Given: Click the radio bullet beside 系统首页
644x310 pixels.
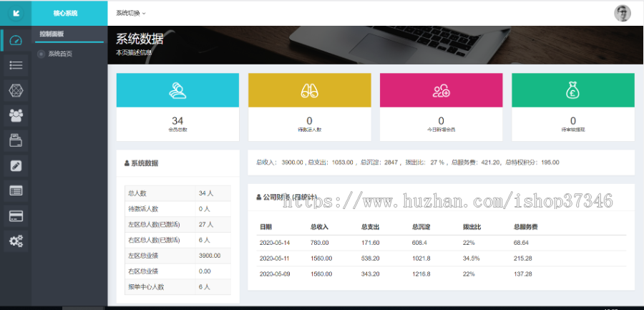Looking at the screenshot, I should [x=41, y=54].
